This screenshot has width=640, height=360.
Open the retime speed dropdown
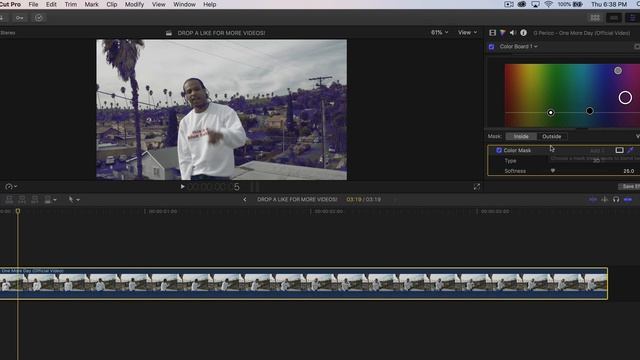click(11, 187)
